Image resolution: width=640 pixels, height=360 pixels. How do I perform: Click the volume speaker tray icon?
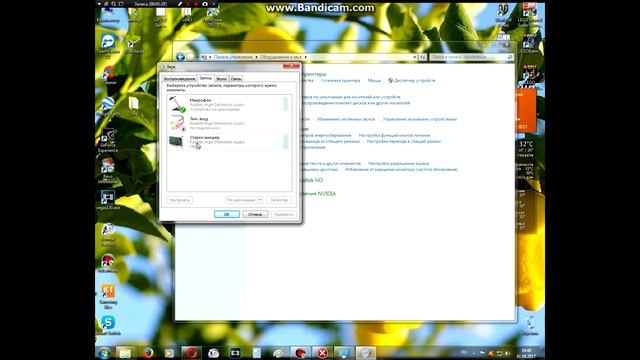[x=507, y=353]
